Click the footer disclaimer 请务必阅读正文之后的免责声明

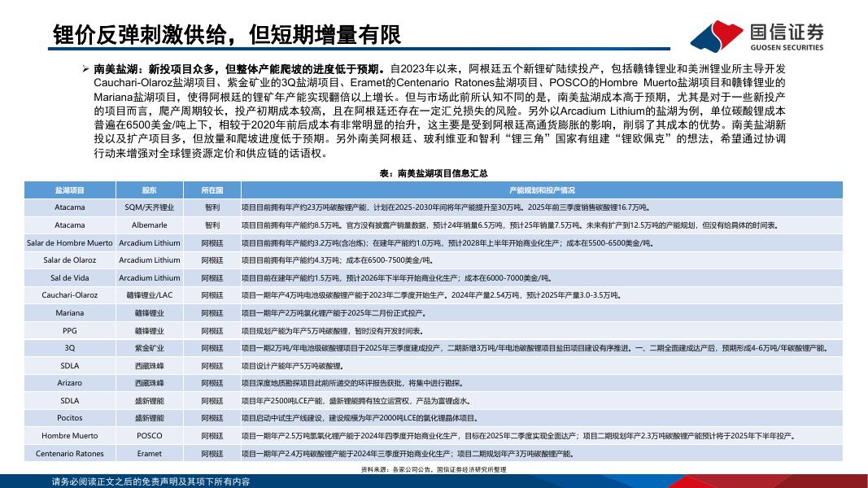pyautogui.click(x=151, y=481)
